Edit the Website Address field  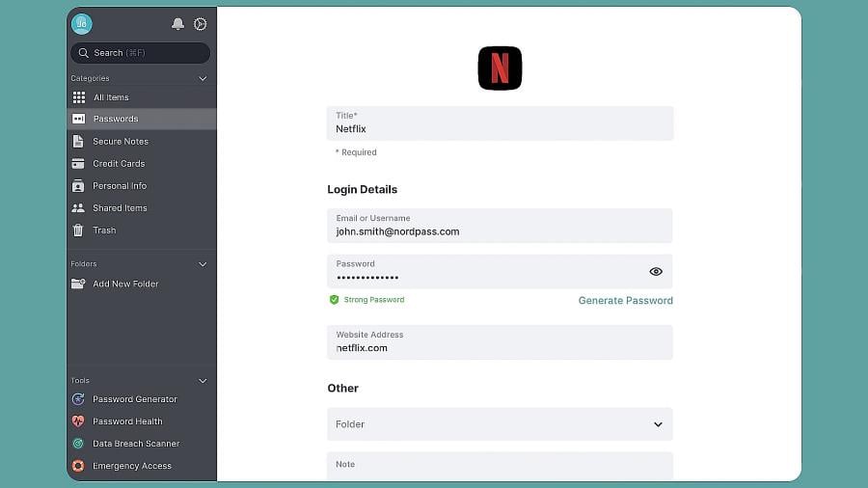point(500,342)
